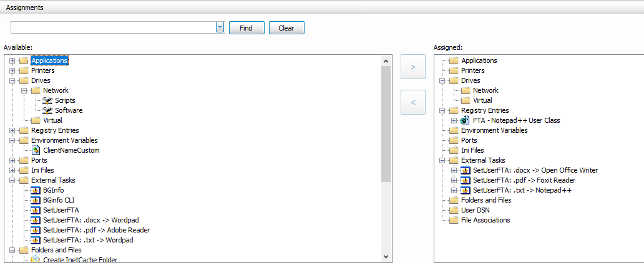Expand Registry Entries in Available tree
The height and width of the screenshot is (263, 644).
(12, 130)
